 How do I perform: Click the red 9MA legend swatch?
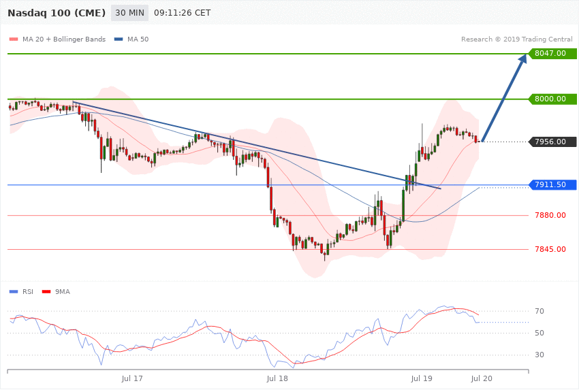click(x=46, y=292)
